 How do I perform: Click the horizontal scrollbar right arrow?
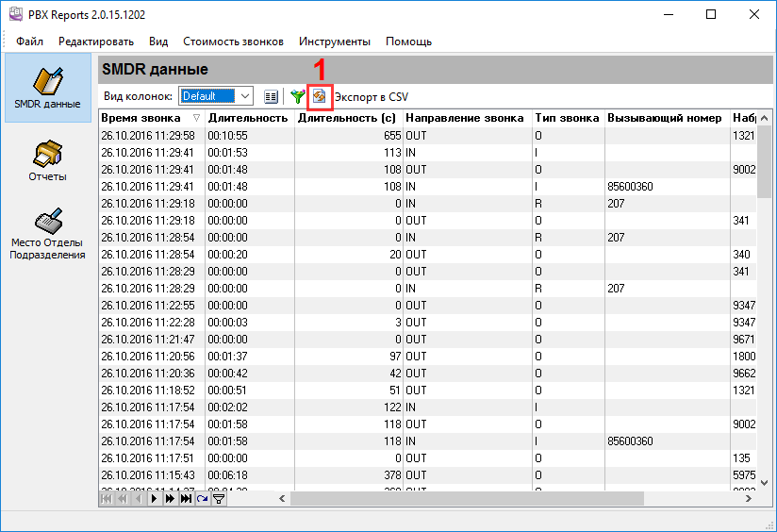pyautogui.click(x=749, y=499)
